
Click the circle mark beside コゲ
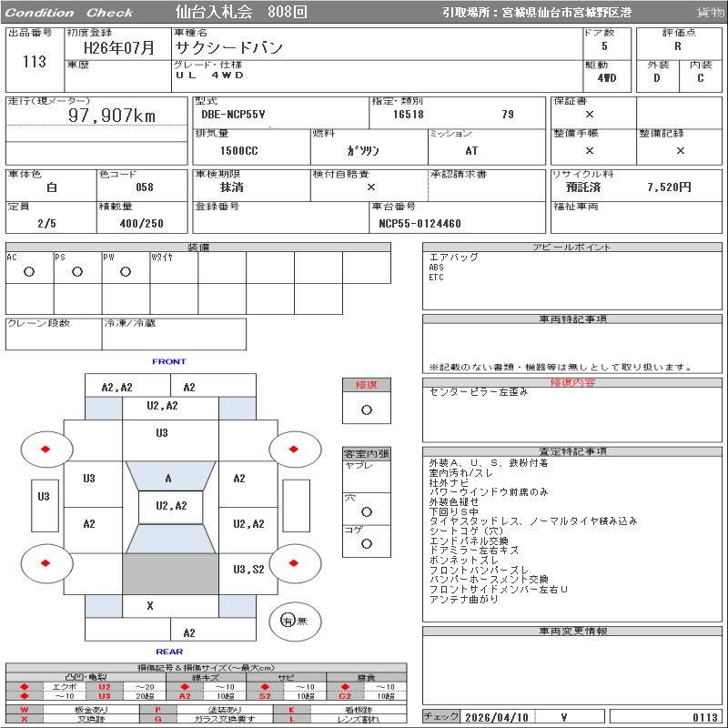pos(366,543)
